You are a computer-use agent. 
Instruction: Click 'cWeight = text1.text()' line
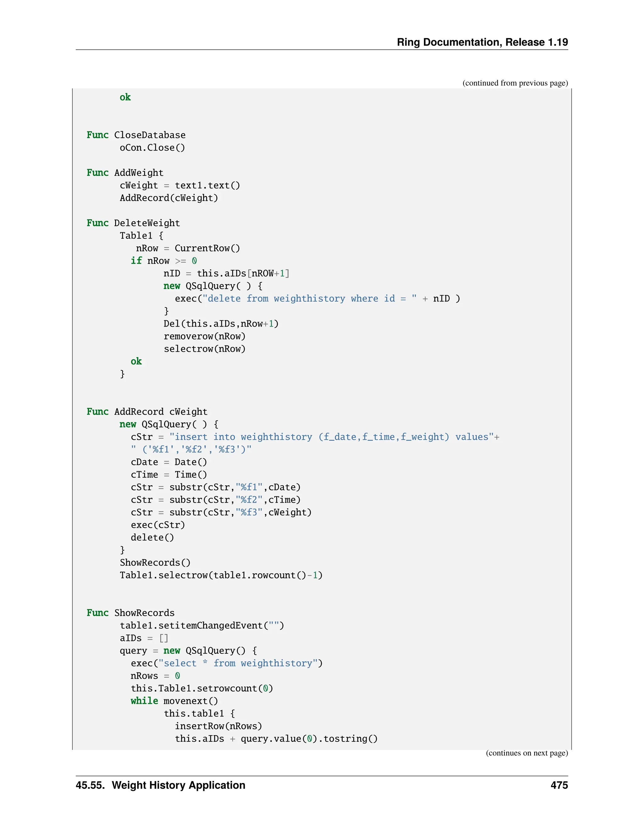pos(180,185)
